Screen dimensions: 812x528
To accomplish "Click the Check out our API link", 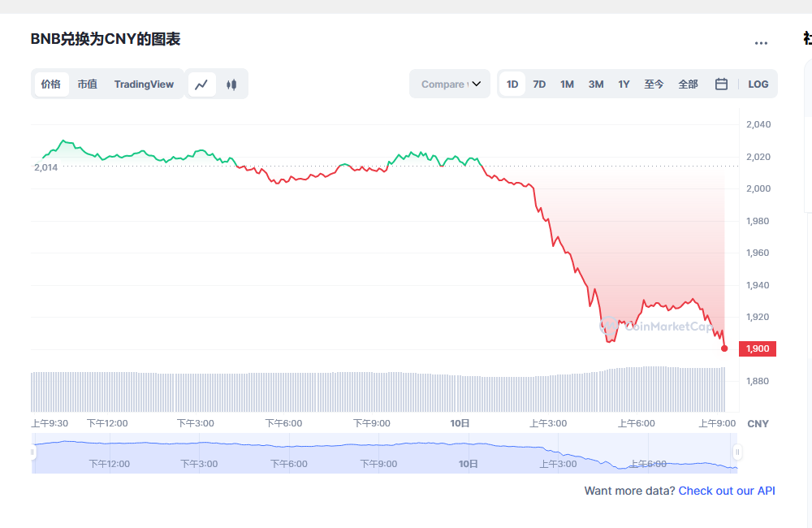I will tap(727, 491).
